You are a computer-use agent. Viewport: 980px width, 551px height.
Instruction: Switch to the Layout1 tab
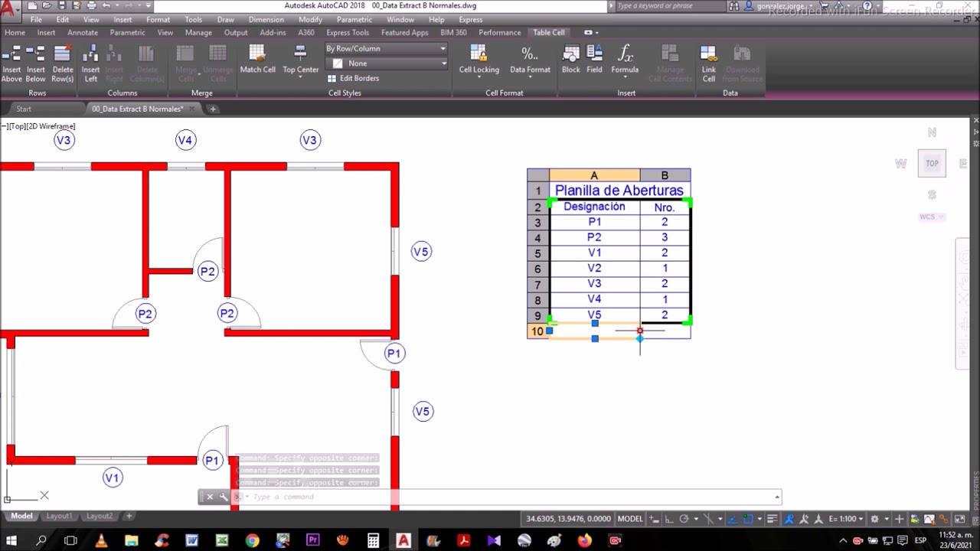coord(59,516)
